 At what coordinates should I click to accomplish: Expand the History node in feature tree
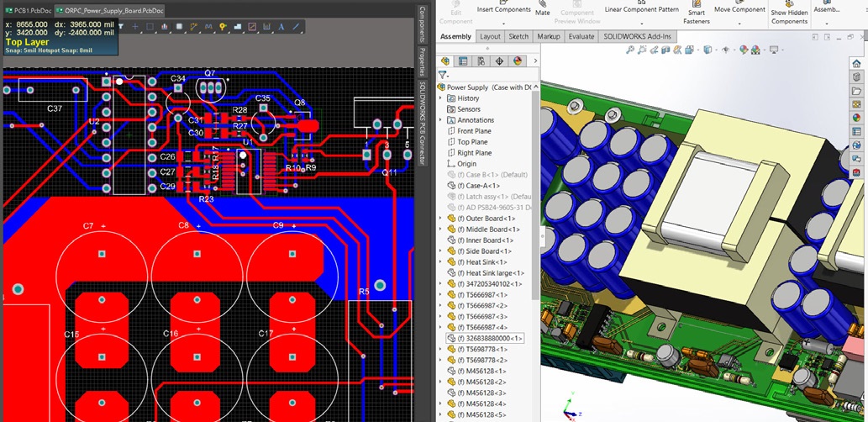click(x=440, y=98)
